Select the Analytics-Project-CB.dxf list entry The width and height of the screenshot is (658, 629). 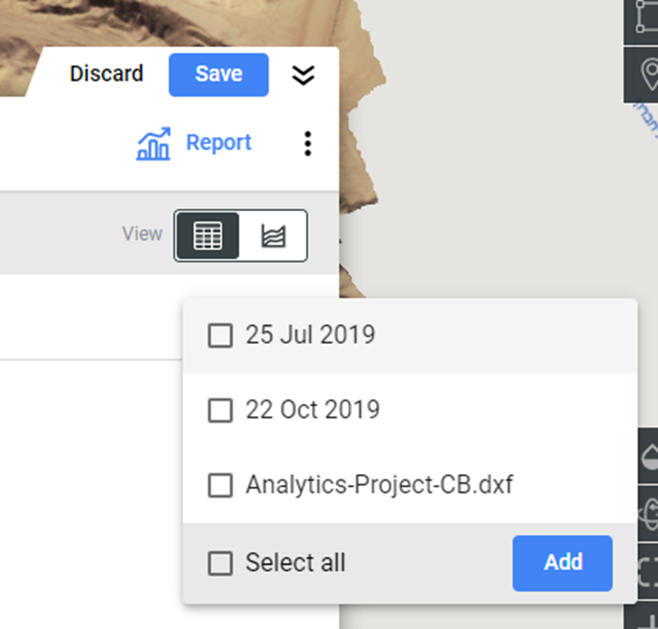point(410,485)
